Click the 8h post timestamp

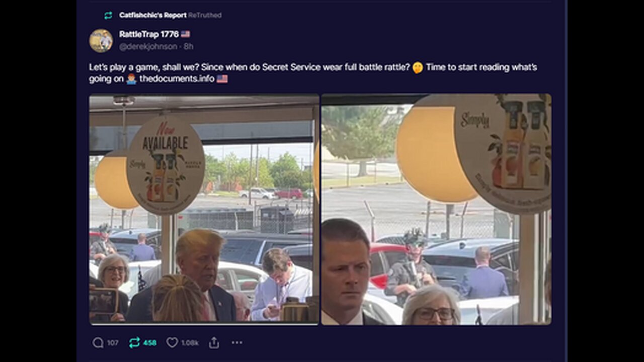pos(189,46)
